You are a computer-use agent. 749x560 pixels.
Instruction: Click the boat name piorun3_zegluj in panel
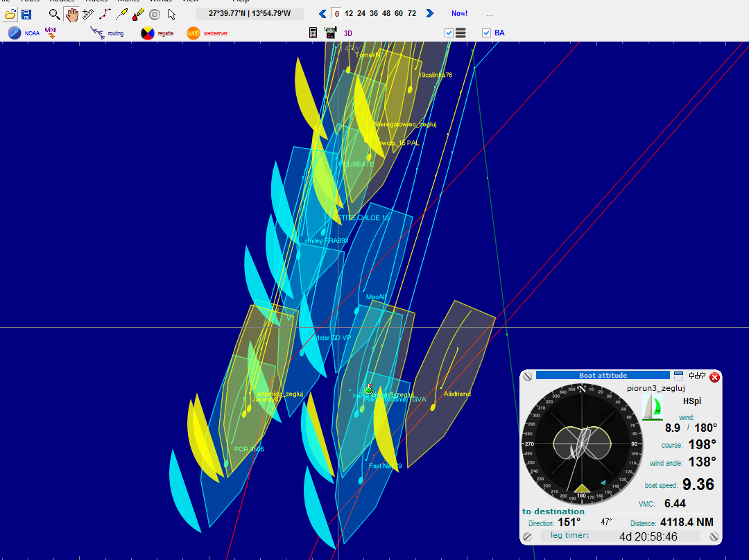[656, 388]
